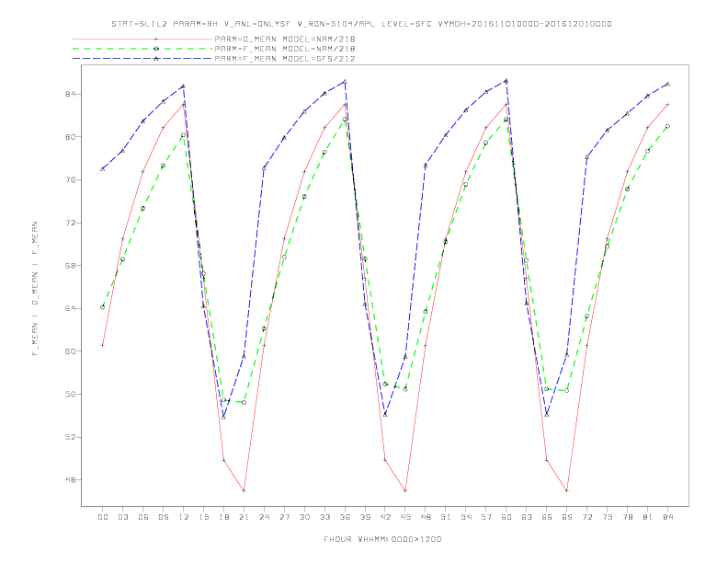The height and width of the screenshot is (563, 728).
Task: Click x-axis tick label 03
Action: click(122, 517)
